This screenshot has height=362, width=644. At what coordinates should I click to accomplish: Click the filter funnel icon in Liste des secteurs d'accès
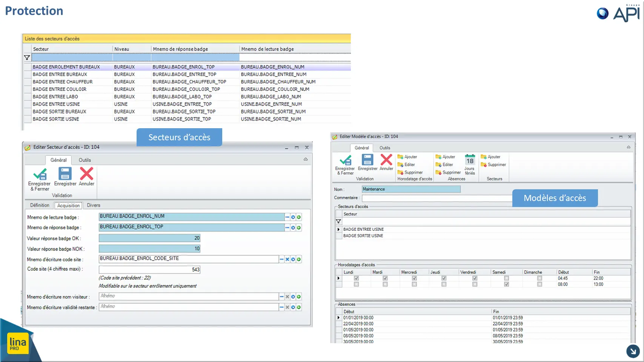[27, 58]
